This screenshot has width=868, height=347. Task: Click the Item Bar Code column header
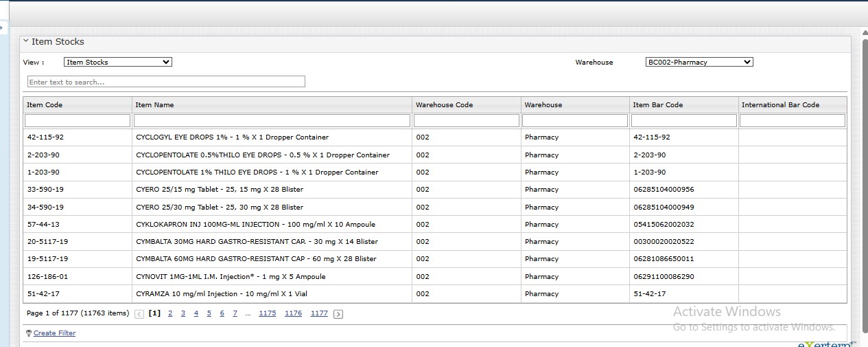pyautogui.click(x=657, y=105)
